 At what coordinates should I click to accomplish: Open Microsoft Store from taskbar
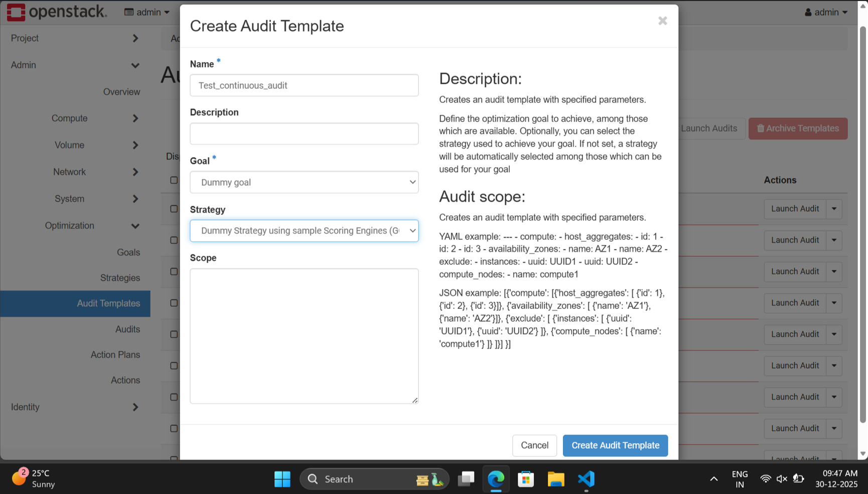(526, 479)
